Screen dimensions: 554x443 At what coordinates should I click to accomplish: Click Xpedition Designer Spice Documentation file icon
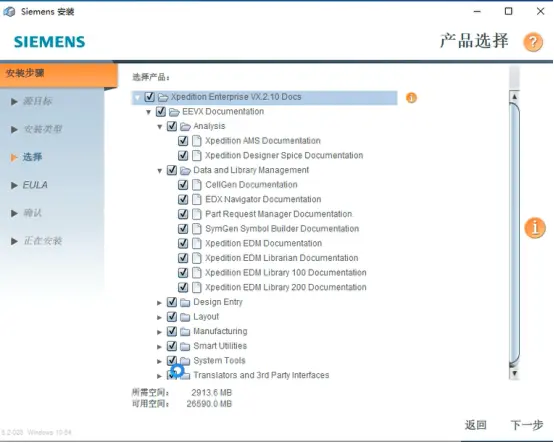coord(196,155)
